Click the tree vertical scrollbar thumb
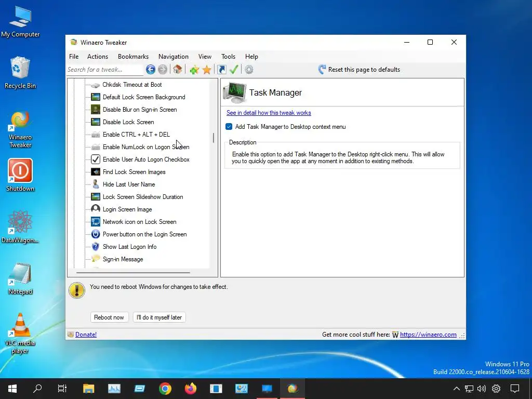Image resolution: width=532 pixels, height=399 pixels. [214, 138]
